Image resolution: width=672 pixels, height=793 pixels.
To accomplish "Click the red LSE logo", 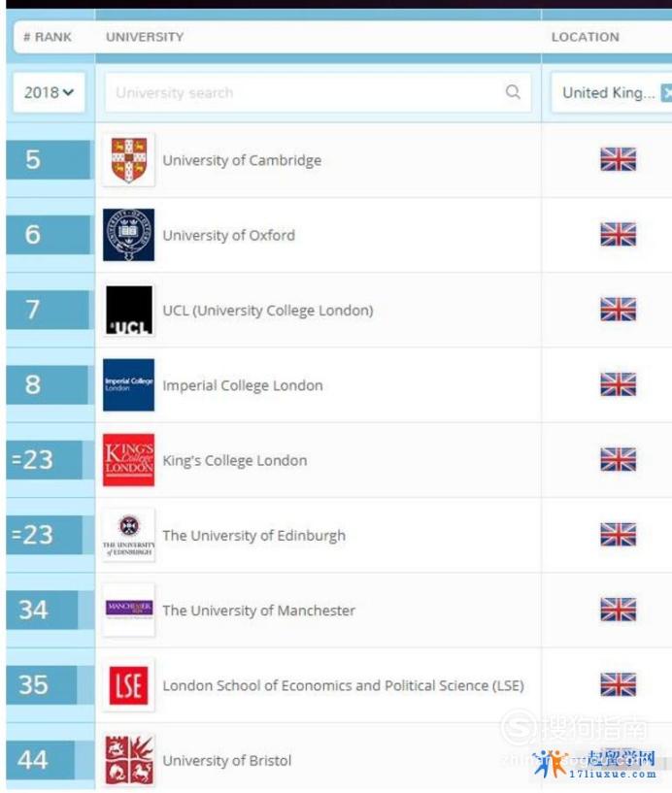I will 128,685.
